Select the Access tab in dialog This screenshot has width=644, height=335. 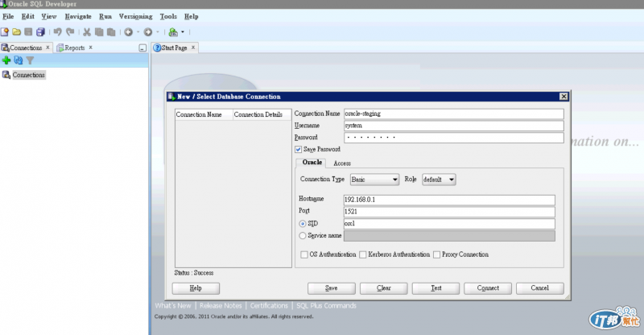click(342, 163)
